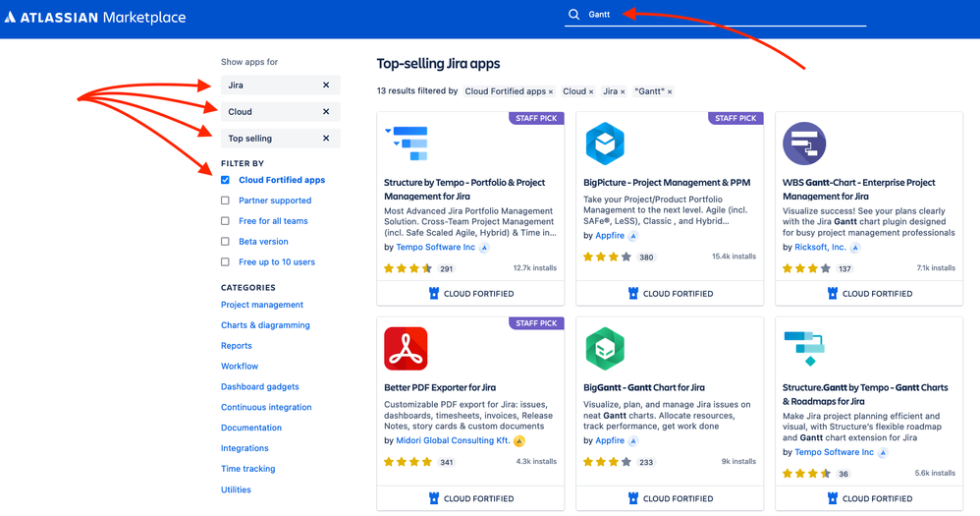Open Better PDF Exporter for Jira title
Image resolution: width=980 pixels, height=516 pixels.
coord(440,388)
